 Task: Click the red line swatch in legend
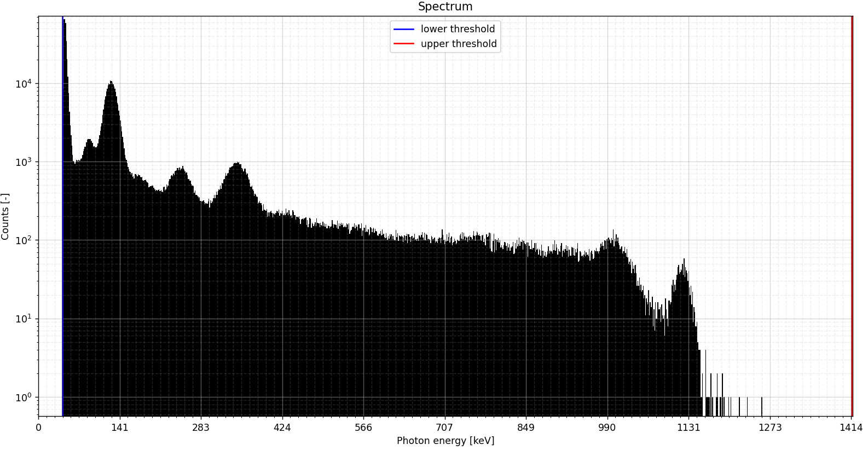[x=404, y=44]
